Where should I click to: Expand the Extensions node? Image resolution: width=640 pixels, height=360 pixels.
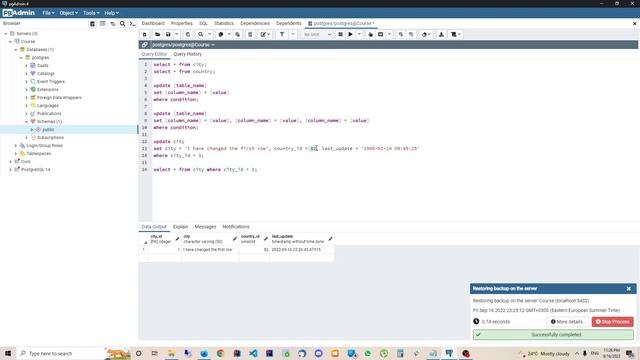(27, 89)
